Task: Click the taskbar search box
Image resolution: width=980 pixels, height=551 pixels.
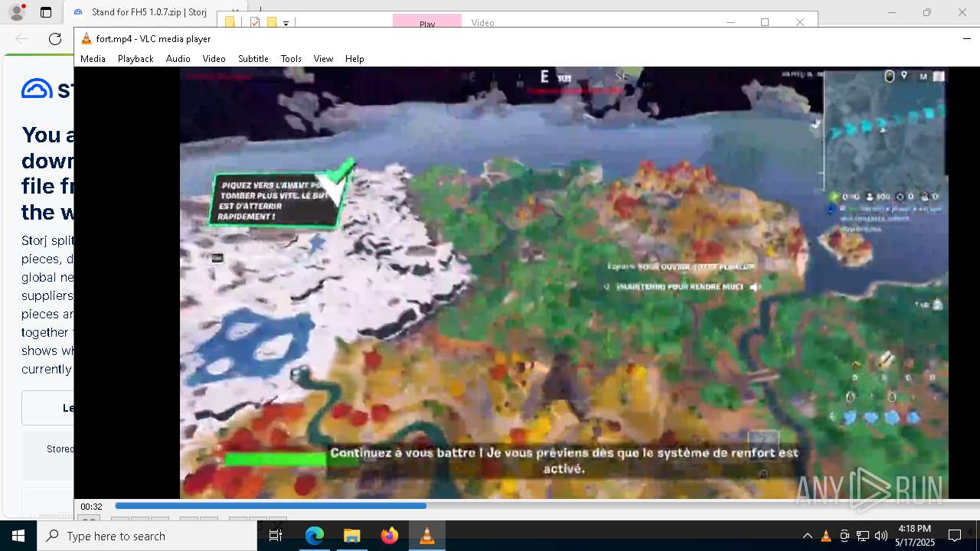Action: (147, 536)
